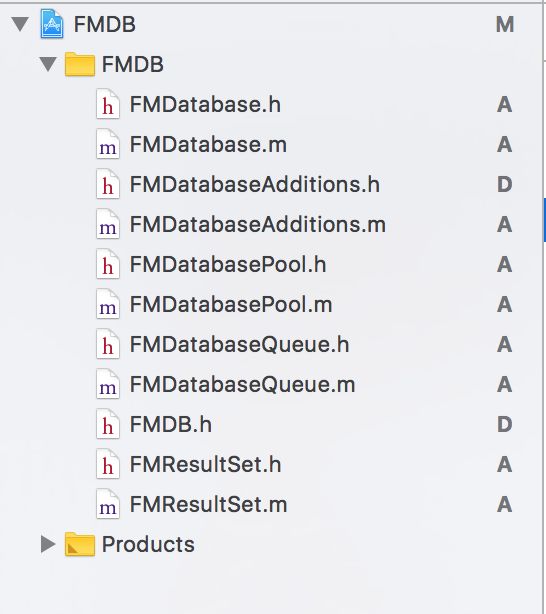This screenshot has height=614, width=546.
Task: Click the D status badge beside FMDB.h
Action: click(x=504, y=424)
